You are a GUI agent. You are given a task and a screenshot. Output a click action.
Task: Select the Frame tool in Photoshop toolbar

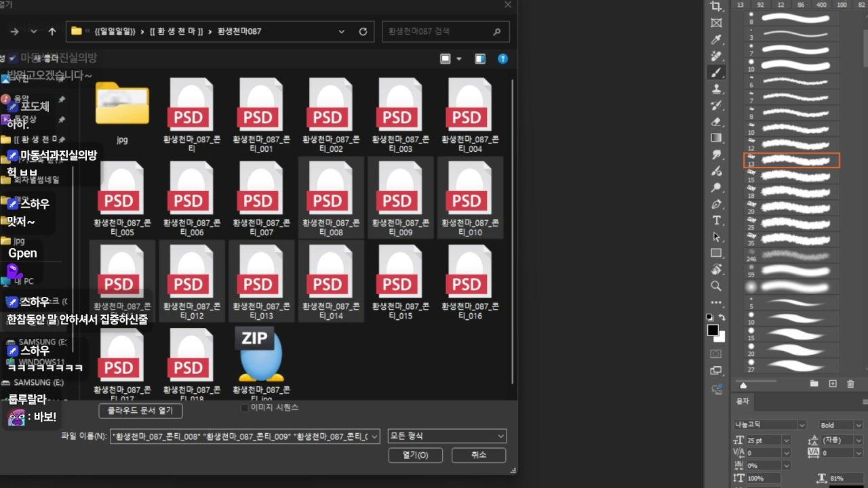pyautogui.click(x=717, y=23)
